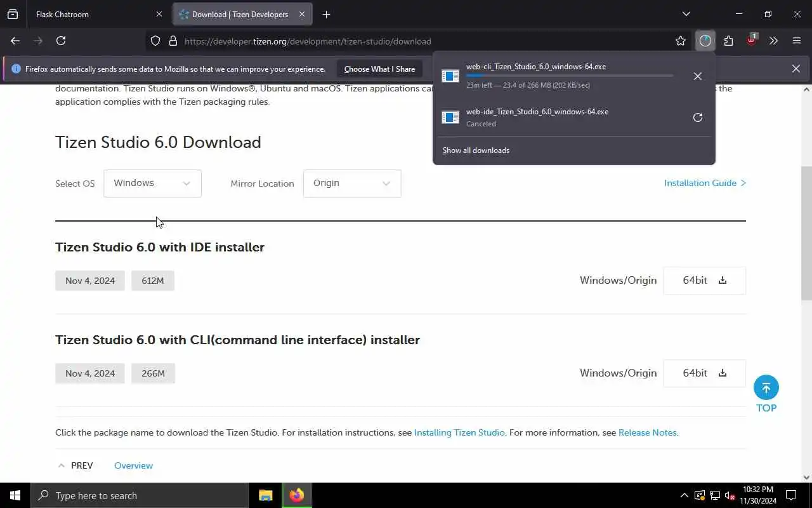812x508 pixels.
Task: Open Windows notification center
Action: point(791,495)
